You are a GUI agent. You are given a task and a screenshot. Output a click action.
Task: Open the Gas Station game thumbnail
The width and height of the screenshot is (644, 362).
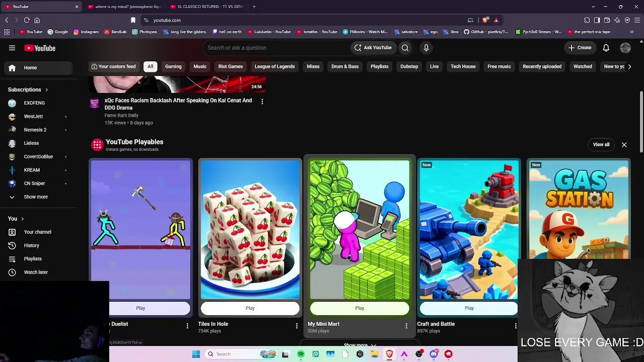click(x=579, y=210)
